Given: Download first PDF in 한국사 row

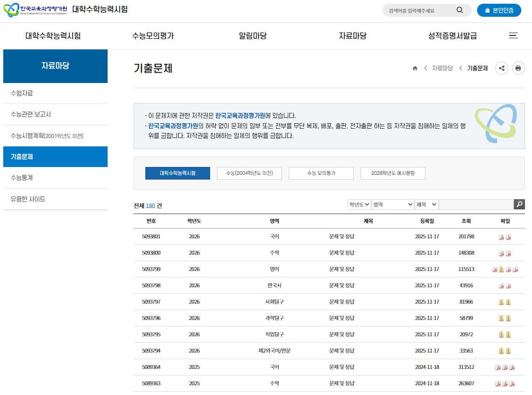Looking at the screenshot, I should tap(501, 286).
